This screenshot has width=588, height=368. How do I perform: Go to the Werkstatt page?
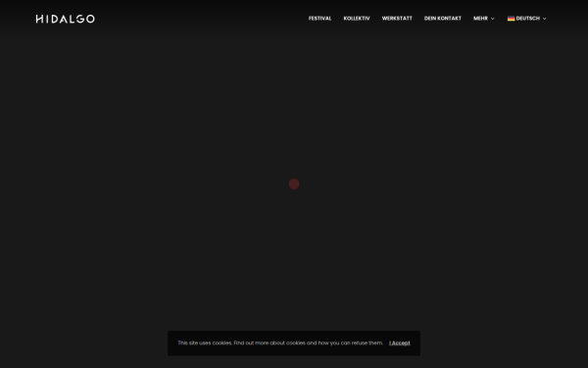pos(397,19)
